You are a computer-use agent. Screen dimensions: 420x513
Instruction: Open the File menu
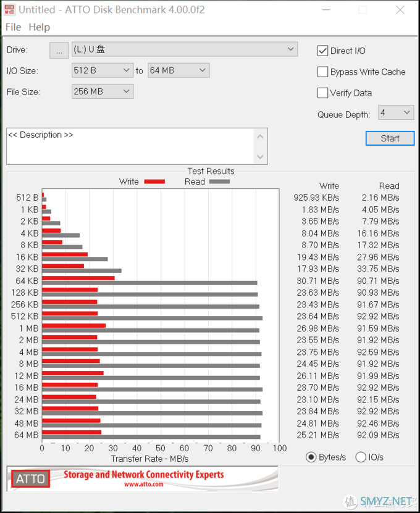point(13,27)
